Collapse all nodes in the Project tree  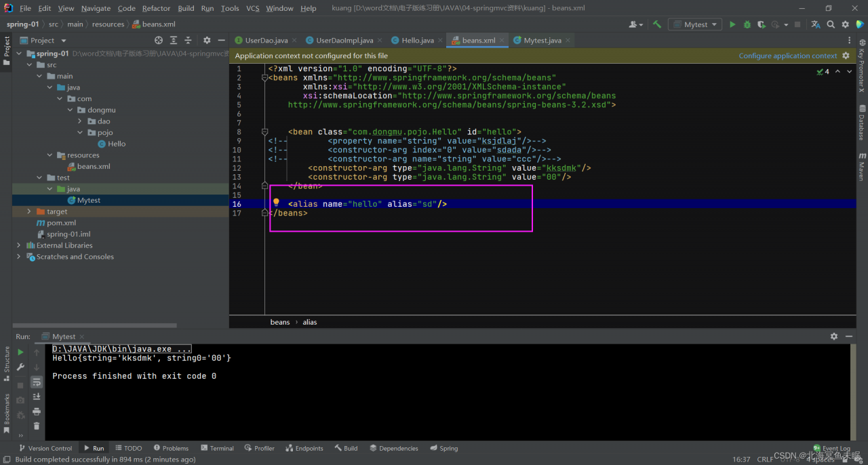point(188,41)
